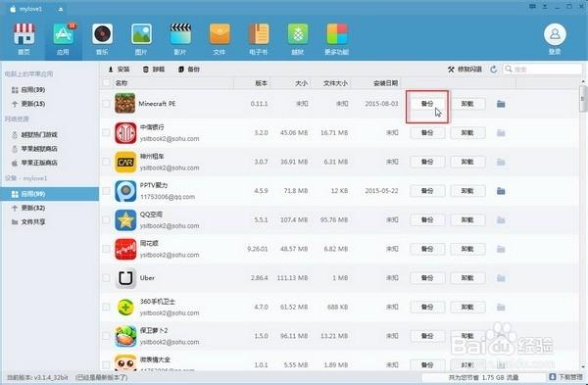
Task: Check the Minecraft PE row checkbox
Action: (x=106, y=104)
